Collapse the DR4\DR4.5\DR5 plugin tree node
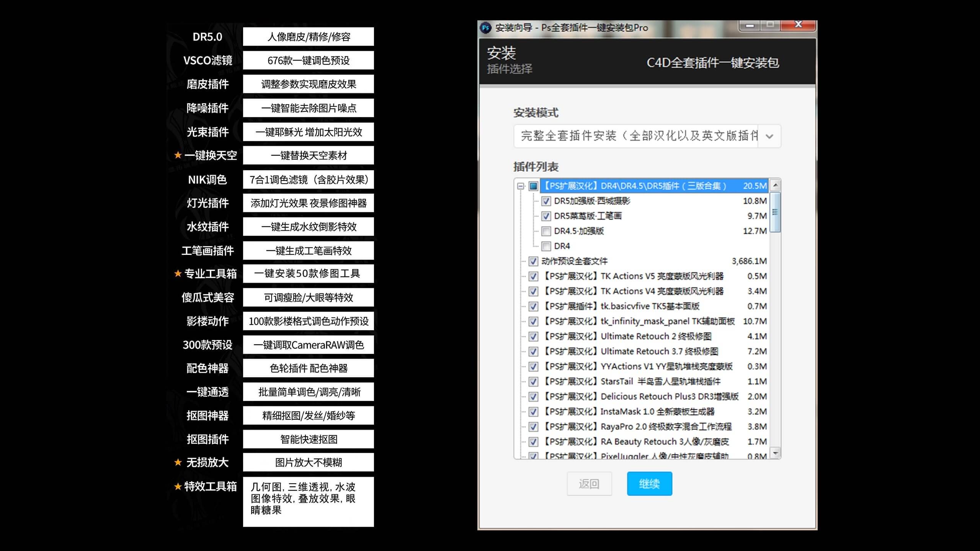980x551 pixels. click(521, 186)
